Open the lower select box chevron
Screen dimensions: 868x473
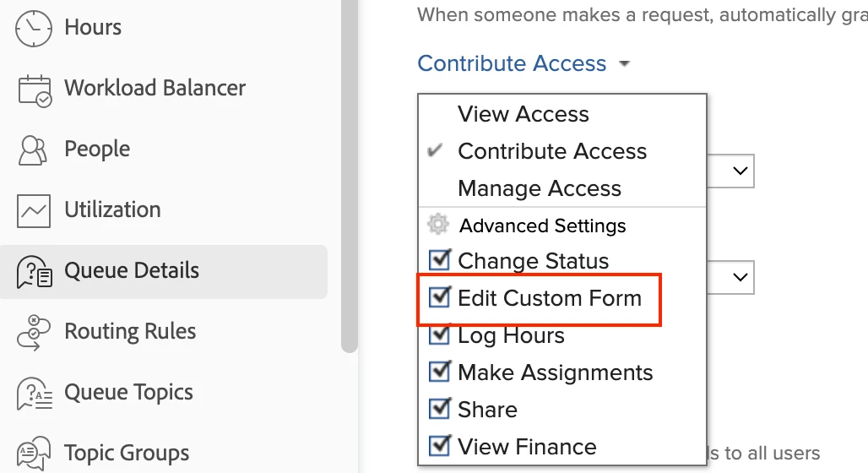741,276
